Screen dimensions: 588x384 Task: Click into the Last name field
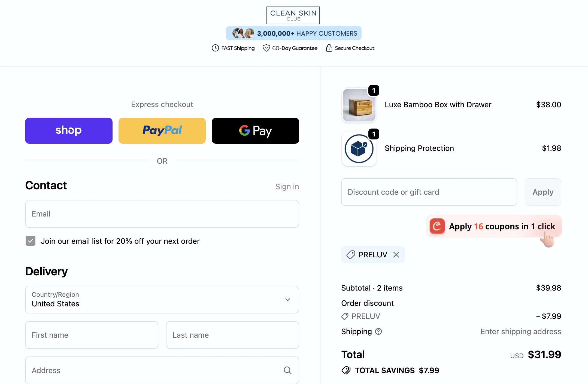point(232,335)
